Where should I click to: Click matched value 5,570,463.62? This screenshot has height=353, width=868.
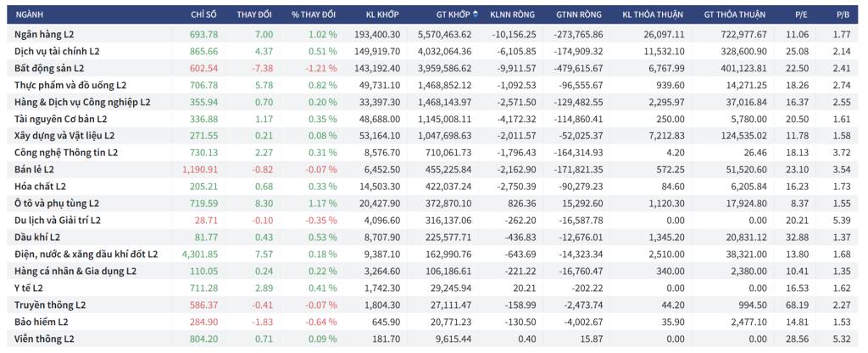[x=444, y=34]
